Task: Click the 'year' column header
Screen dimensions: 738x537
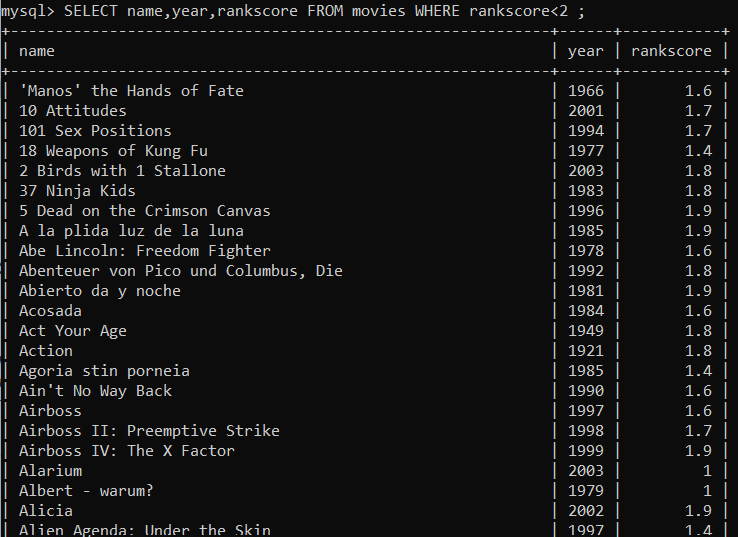Action: (x=586, y=51)
